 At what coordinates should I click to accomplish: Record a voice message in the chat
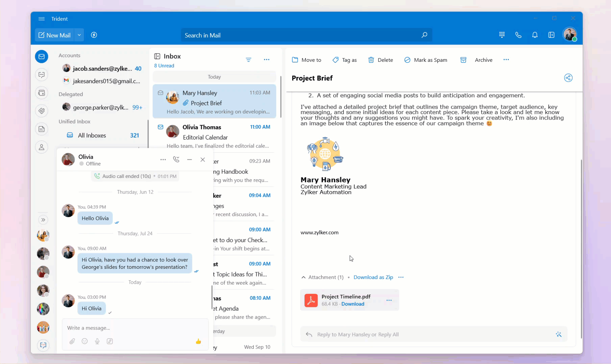click(x=97, y=341)
